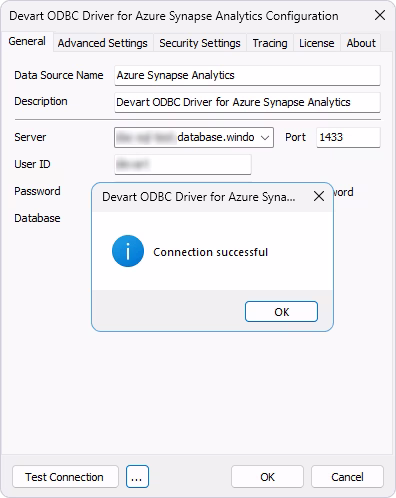Open the About tab
This screenshot has height=498, width=396.
[x=361, y=43]
